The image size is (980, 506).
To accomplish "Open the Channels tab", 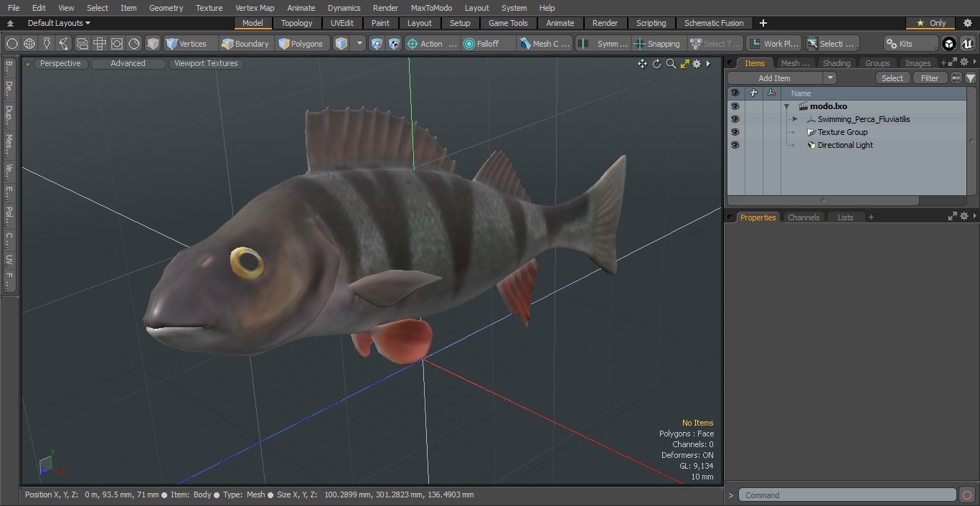I will pos(803,217).
